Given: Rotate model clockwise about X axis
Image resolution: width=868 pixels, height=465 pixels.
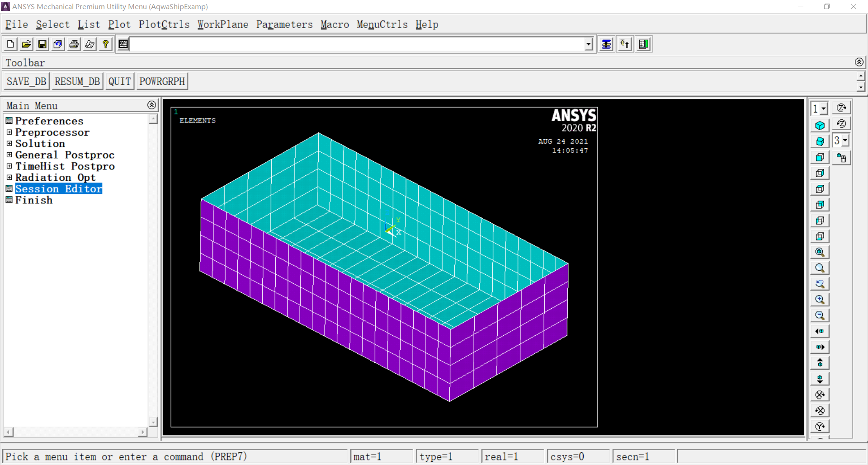Looking at the screenshot, I should click(820, 395).
